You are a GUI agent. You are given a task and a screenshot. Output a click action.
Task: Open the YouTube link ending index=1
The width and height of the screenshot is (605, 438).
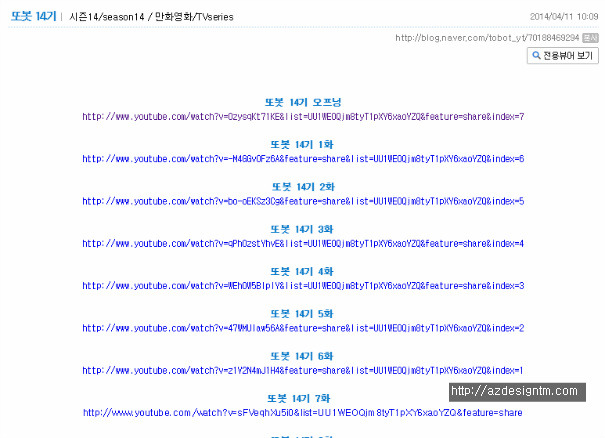pyautogui.click(x=302, y=371)
